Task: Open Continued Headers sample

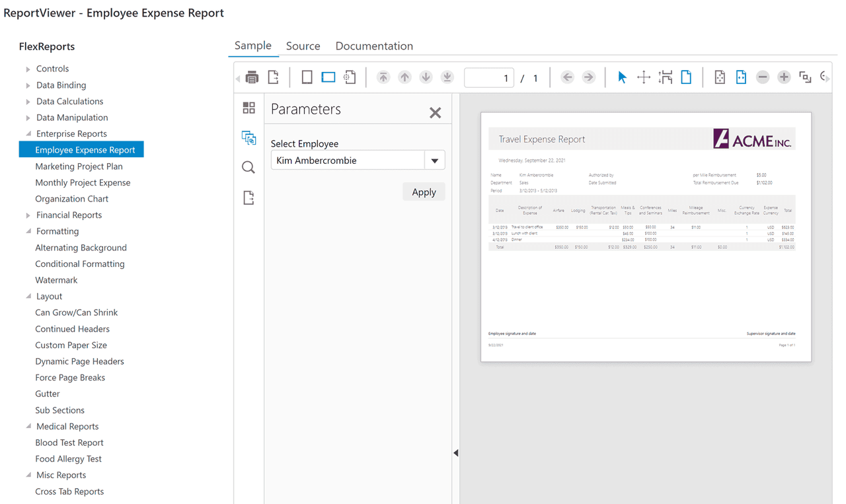Action: pos(72,329)
